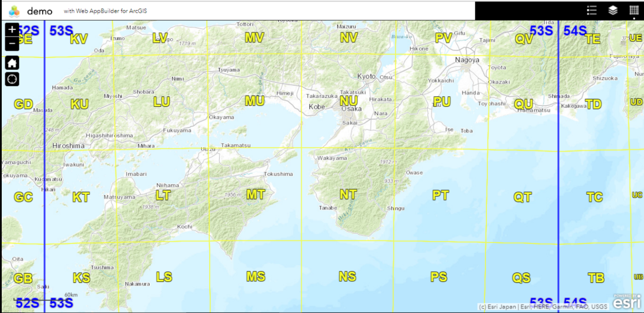Click the map attribution text at bottom
Image resolution: width=644 pixels, height=313 pixels.
coord(543,307)
